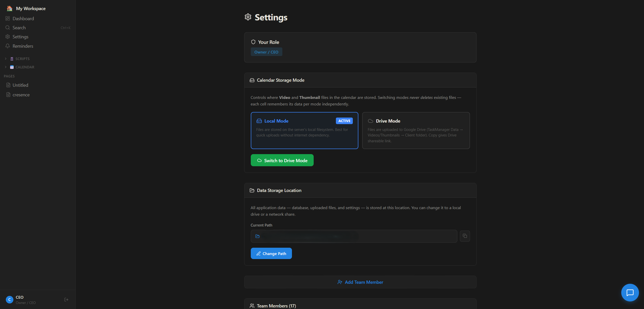Click the copy path icon
Screen dimensions: 644x309
[x=465, y=236]
